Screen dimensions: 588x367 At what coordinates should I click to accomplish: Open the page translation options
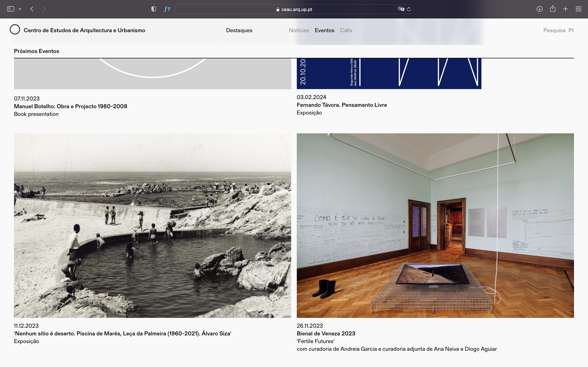(x=401, y=9)
